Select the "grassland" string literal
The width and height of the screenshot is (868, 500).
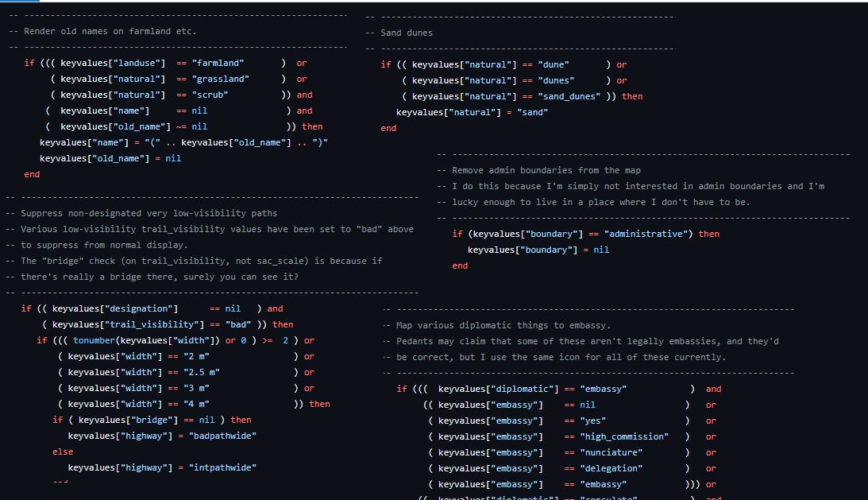(x=220, y=79)
